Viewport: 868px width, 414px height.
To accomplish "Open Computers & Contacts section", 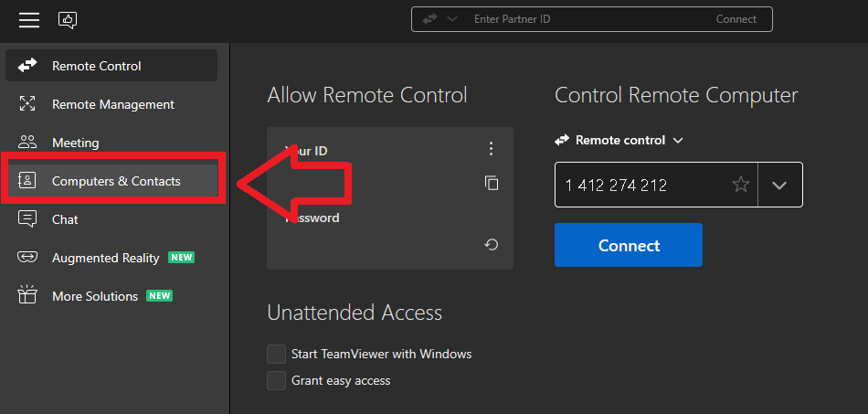I will (116, 181).
